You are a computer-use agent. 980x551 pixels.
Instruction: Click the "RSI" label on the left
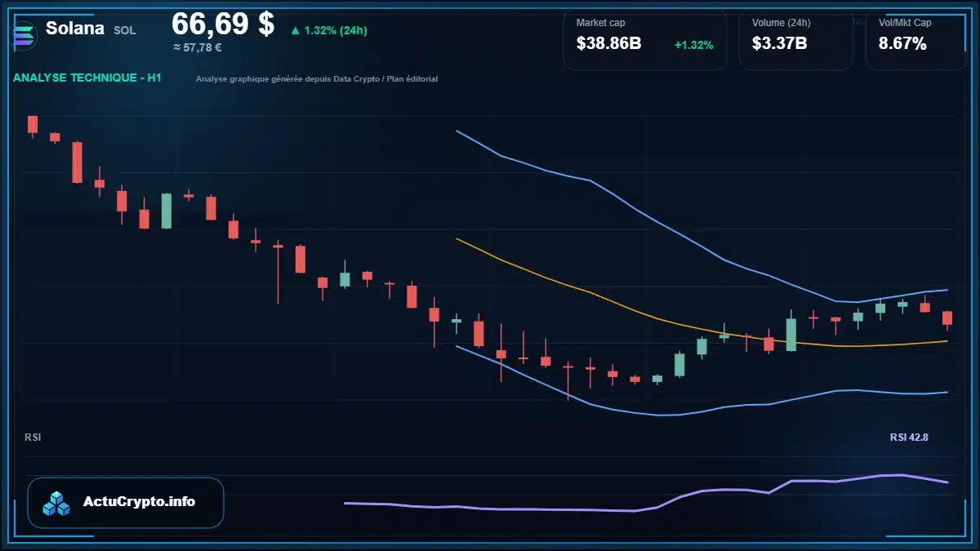point(33,438)
